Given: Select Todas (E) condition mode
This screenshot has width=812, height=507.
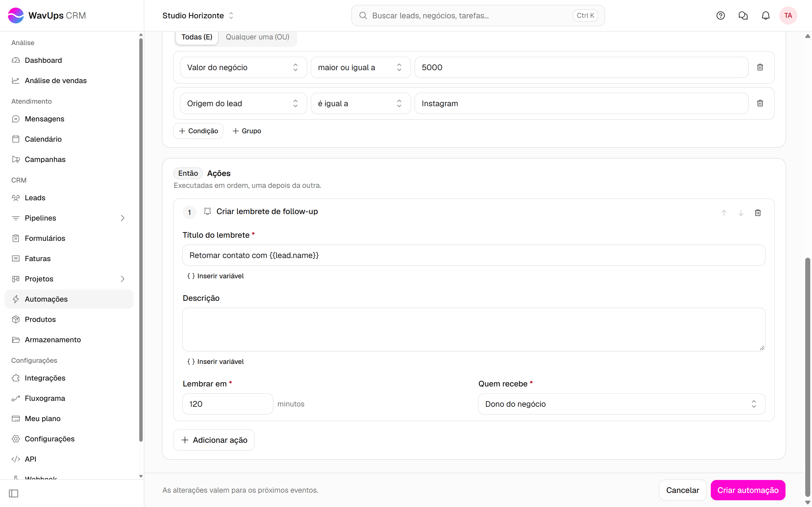Looking at the screenshot, I should (x=197, y=37).
